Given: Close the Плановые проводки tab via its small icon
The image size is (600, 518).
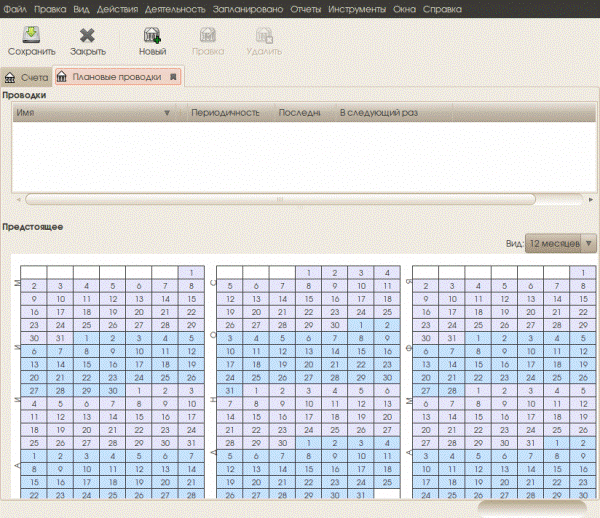Looking at the screenshot, I should tap(173, 77).
